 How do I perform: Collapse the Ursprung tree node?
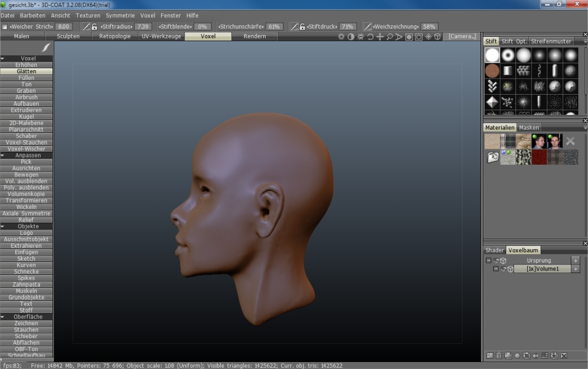488,261
